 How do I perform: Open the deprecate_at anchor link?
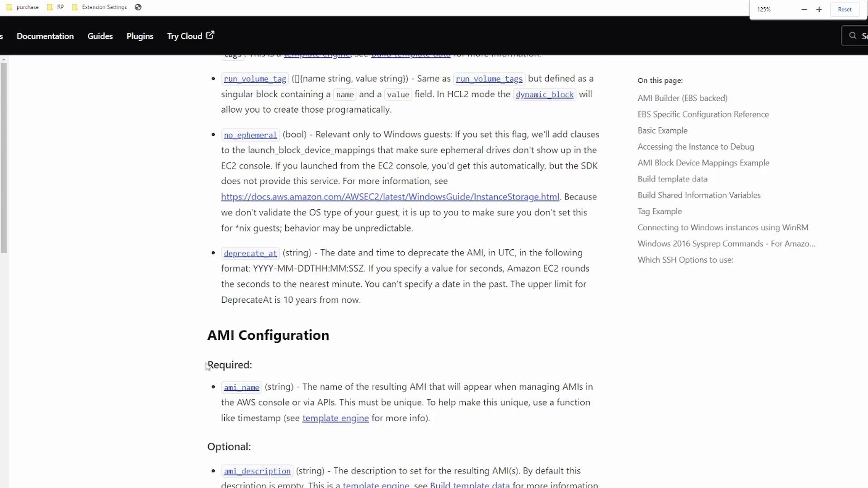[250, 253]
